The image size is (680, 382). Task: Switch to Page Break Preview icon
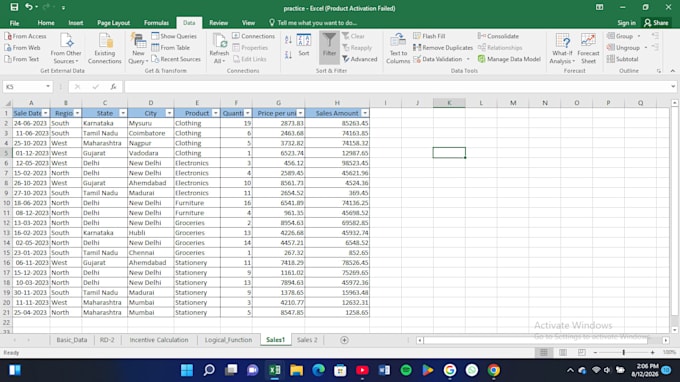[x=582, y=353]
